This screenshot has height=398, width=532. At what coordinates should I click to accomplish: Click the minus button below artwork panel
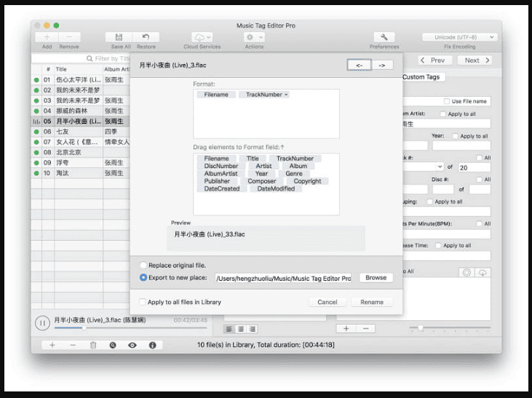366,328
